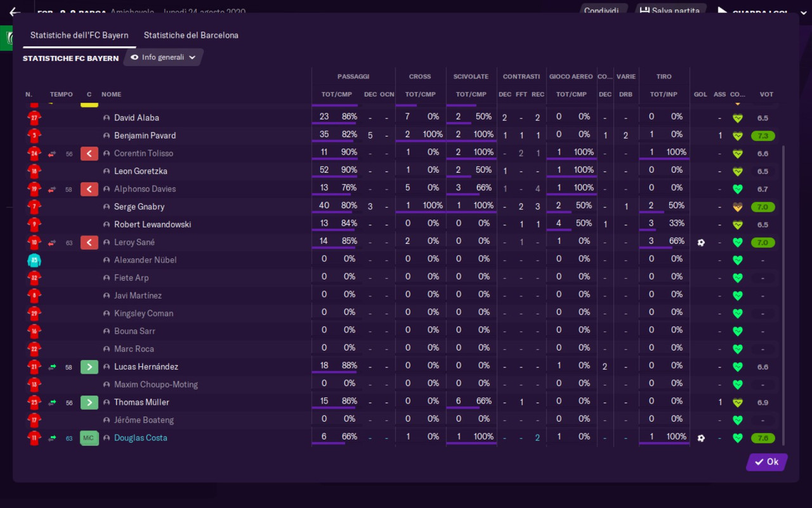Open Thomas Müller's player link
This screenshot has height=508, width=812.
(141, 402)
